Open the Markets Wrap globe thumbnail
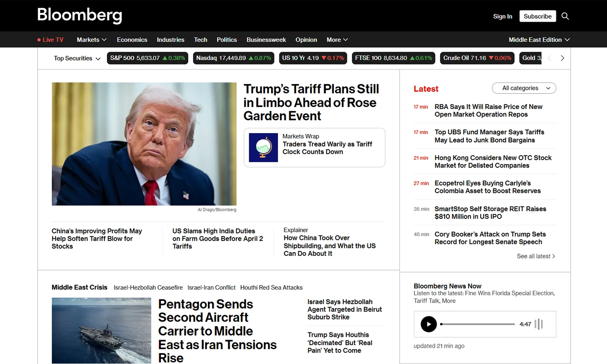Viewport: 607px width, 364px height. 263,148
